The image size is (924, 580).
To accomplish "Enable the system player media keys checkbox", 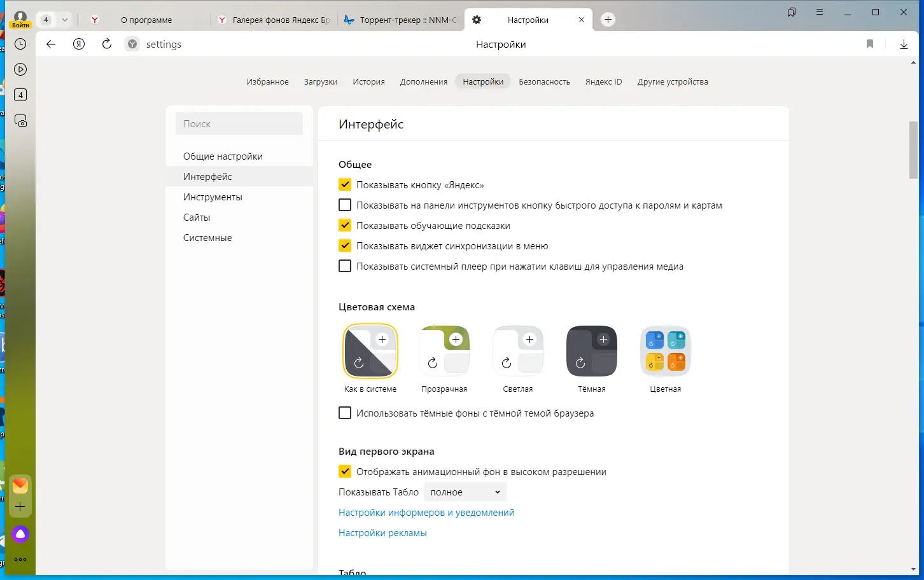I will pyautogui.click(x=345, y=266).
